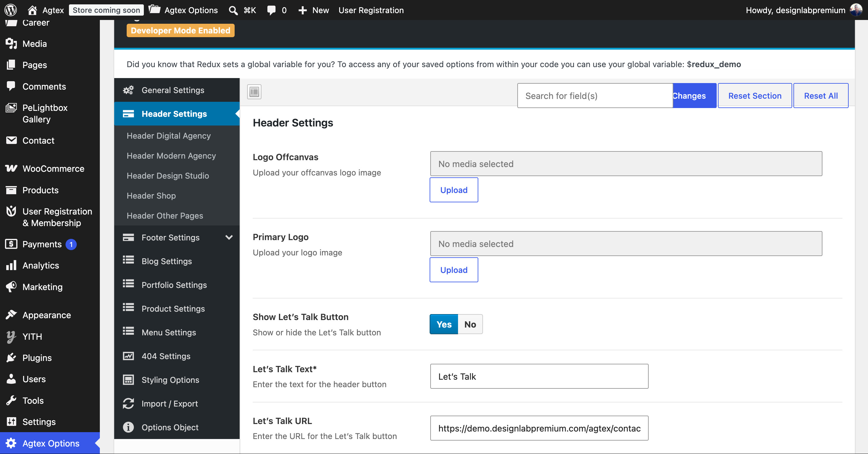Open the Agtex home icon
The height and width of the screenshot is (454, 868).
tap(32, 10)
